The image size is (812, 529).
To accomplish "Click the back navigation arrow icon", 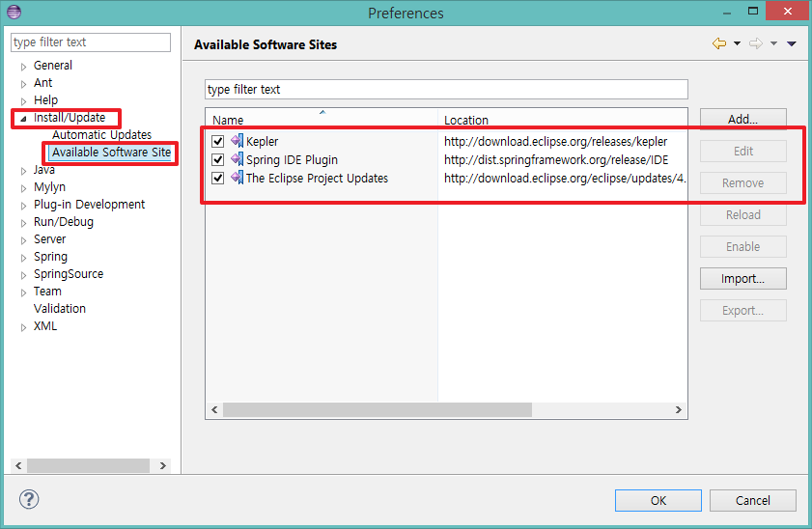I will click(718, 43).
